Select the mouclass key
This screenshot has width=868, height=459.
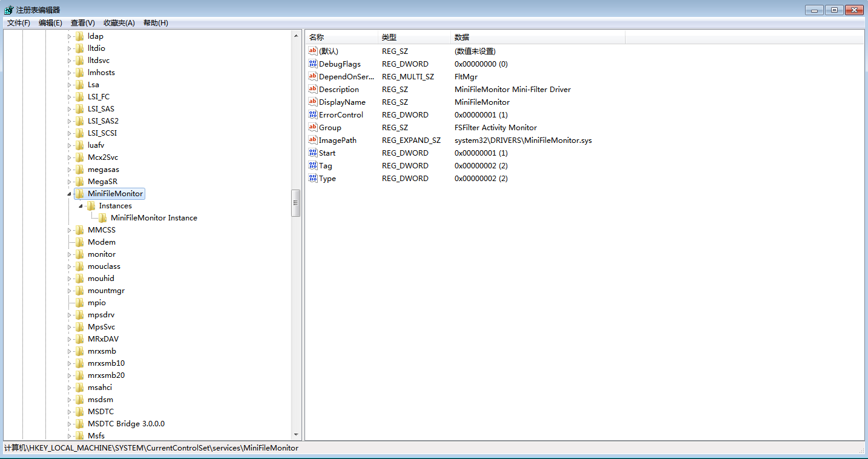pyautogui.click(x=104, y=266)
